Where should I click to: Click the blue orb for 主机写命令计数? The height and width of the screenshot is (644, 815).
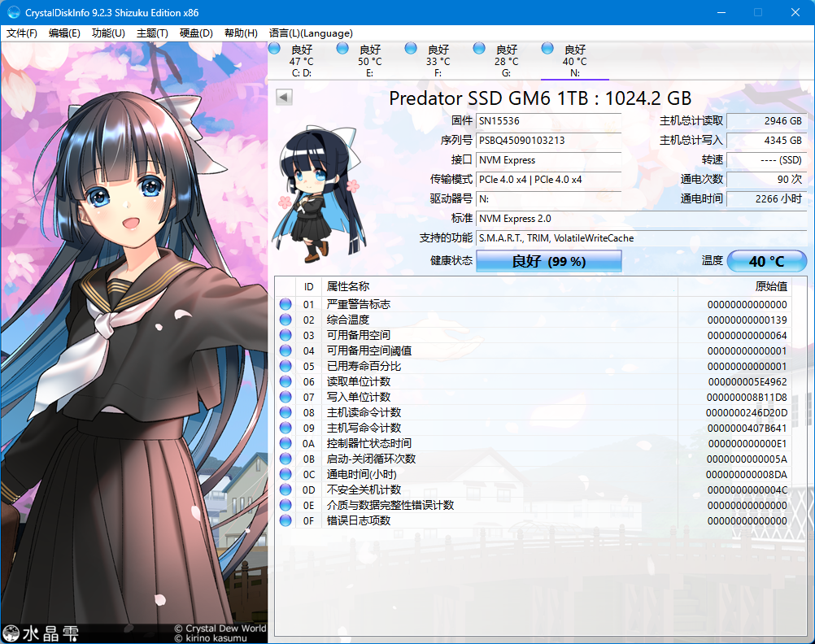285,428
